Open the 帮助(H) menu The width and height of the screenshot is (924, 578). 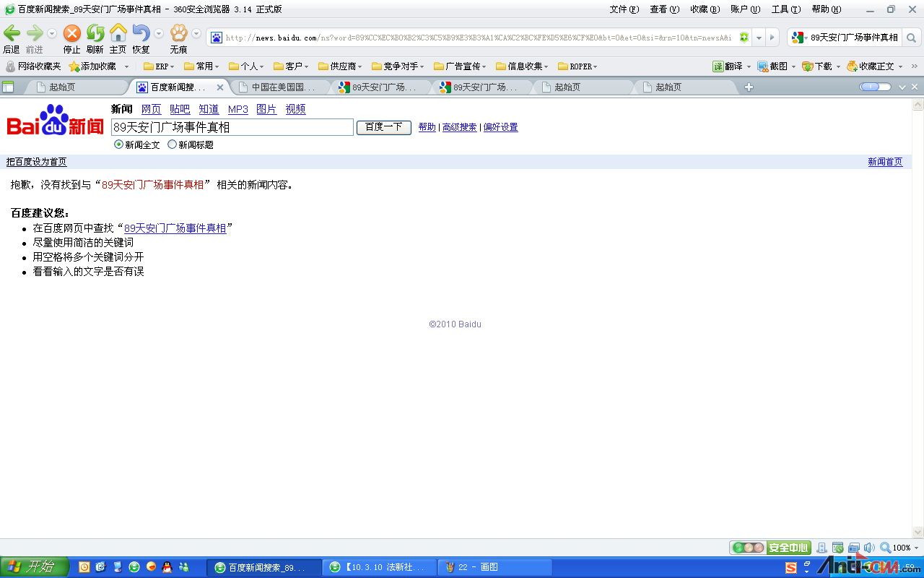click(827, 9)
